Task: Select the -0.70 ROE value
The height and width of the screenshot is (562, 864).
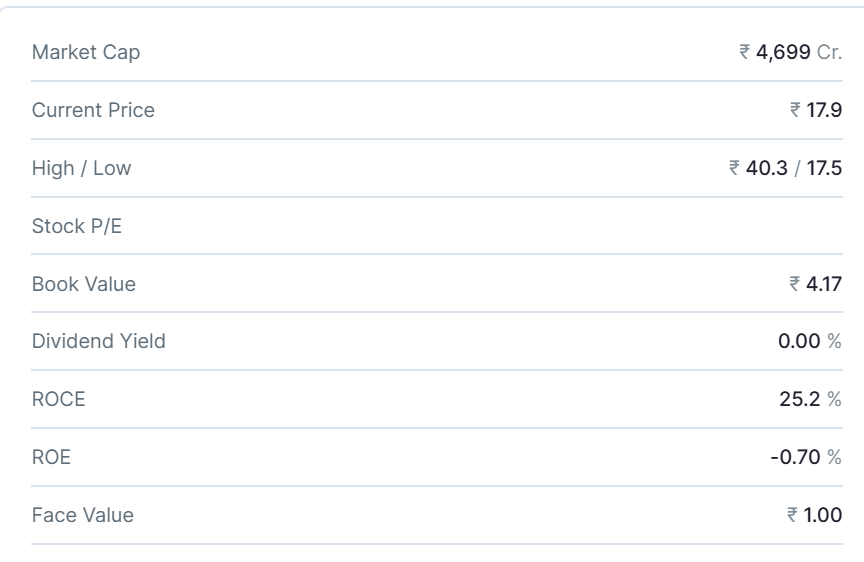Action: [x=796, y=458]
